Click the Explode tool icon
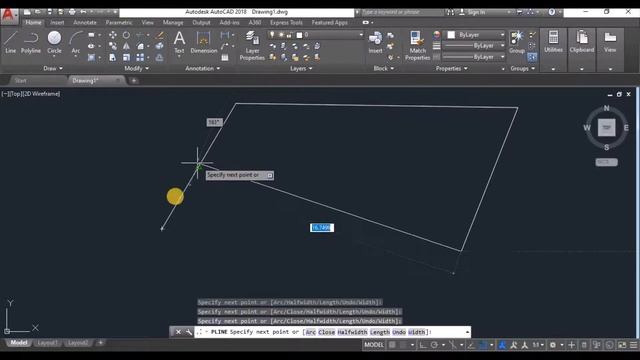 [x=160, y=46]
